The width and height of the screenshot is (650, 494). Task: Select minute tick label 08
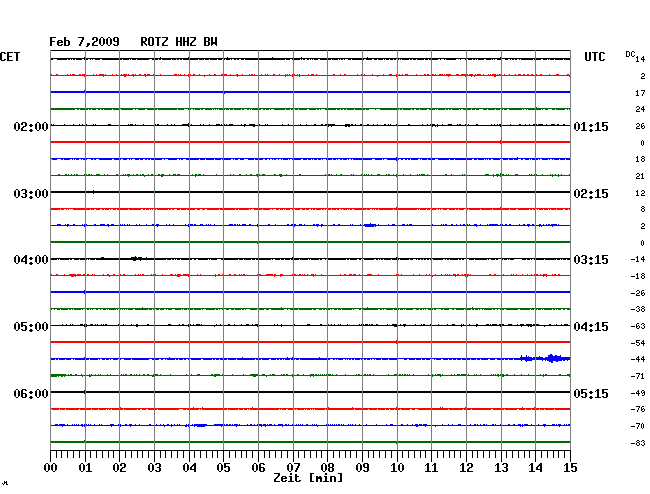point(327,468)
